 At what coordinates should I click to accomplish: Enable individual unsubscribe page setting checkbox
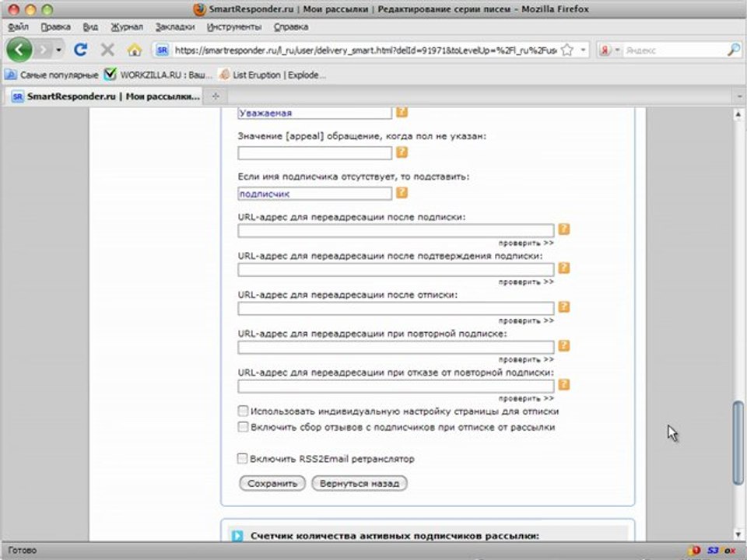tap(243, 411)
